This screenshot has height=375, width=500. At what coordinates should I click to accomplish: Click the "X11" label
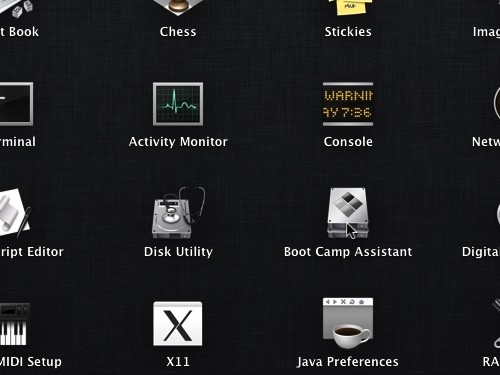pyautogui.click(x=178, y=362)
